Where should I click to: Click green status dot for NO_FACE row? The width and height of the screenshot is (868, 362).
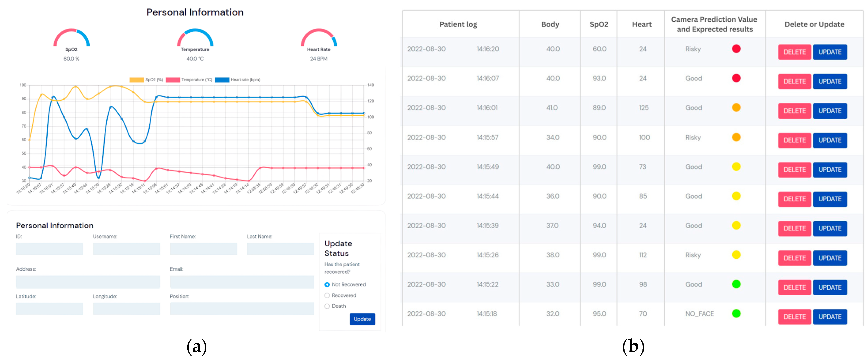pyautogui.click(x=736, y=313)
